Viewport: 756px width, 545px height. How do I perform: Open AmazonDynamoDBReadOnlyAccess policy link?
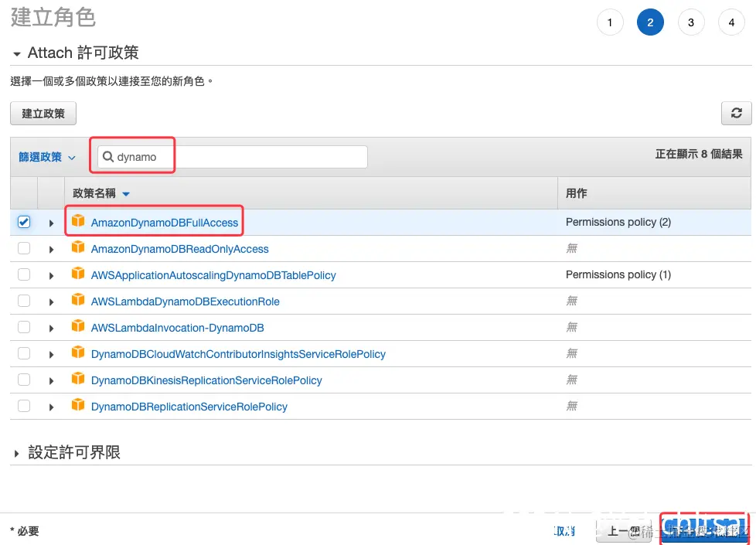180,249
